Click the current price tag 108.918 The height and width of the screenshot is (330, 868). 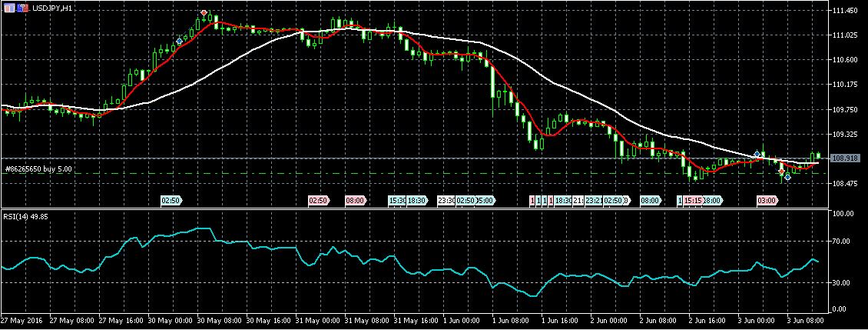tap(846, 158)
